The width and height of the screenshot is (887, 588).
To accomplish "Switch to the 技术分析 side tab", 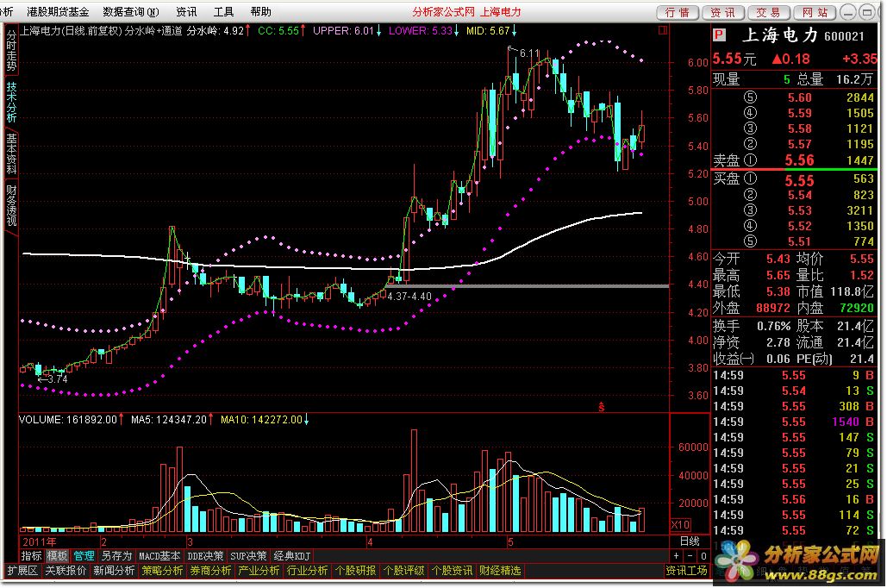I will (11, 103).
